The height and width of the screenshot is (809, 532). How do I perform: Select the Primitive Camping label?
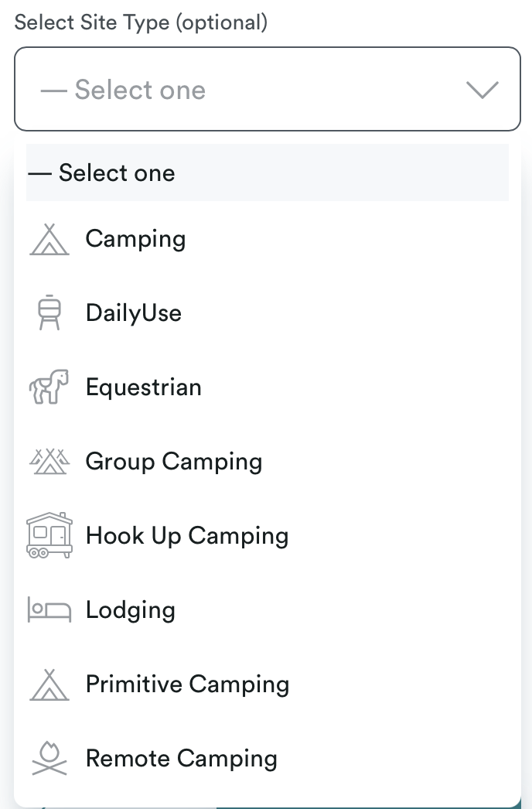pyautogui.click(x=187, y=684)
